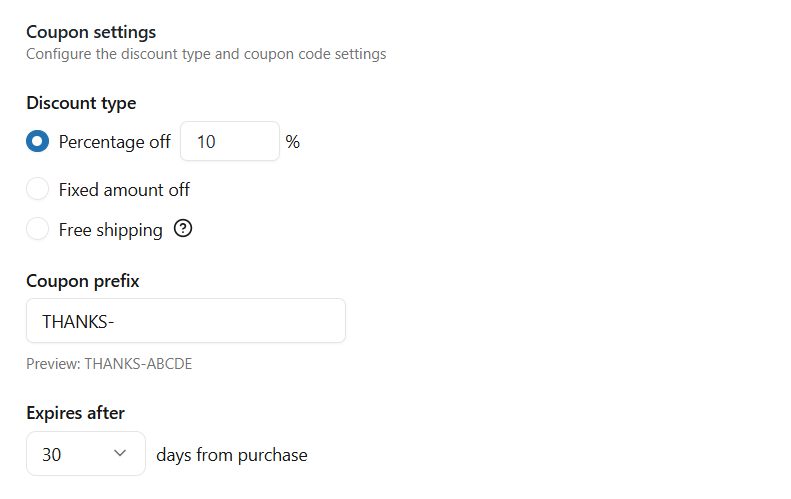Click the Free shipping label text

(x=110, y=230)
